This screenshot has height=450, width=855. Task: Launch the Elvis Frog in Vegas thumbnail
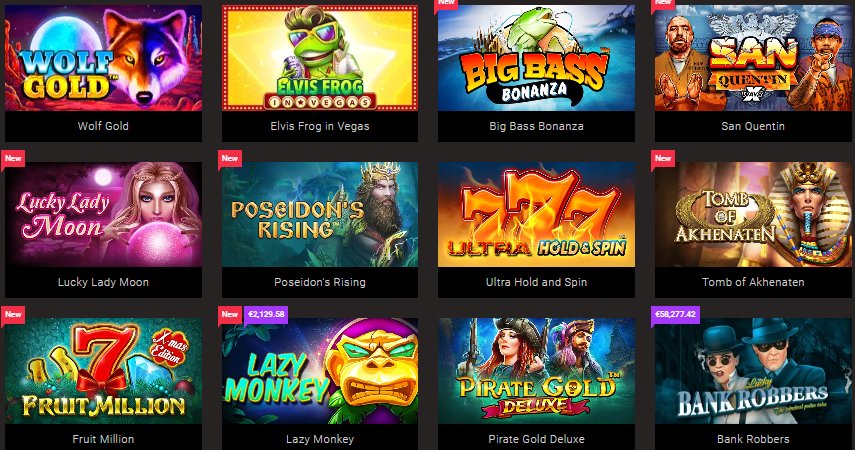pyautogui.click(x=320, y=58)
